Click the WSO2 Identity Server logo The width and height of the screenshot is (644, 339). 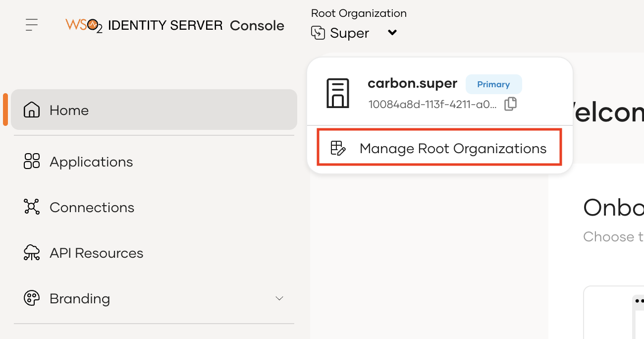pyautogui.click(x=144, y=25)
